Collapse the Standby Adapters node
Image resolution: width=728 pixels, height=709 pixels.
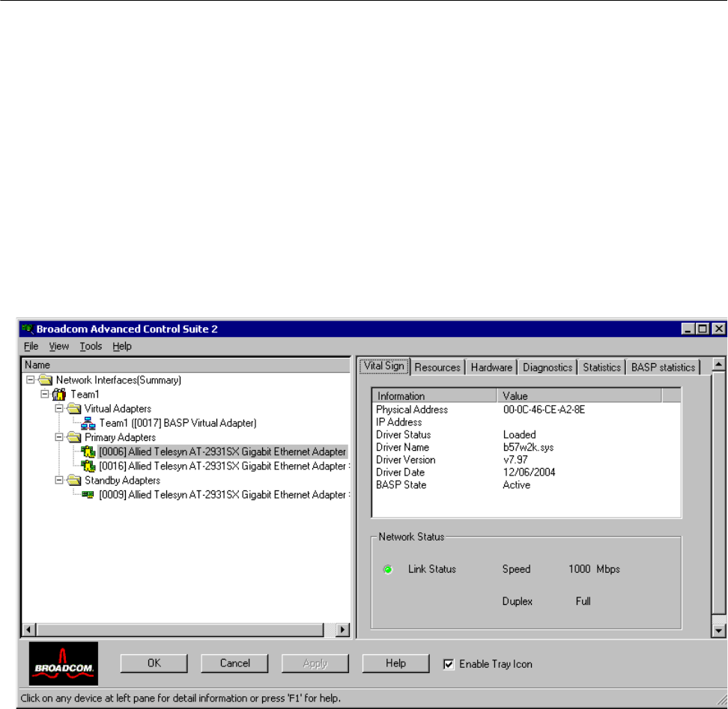(59, 481)
